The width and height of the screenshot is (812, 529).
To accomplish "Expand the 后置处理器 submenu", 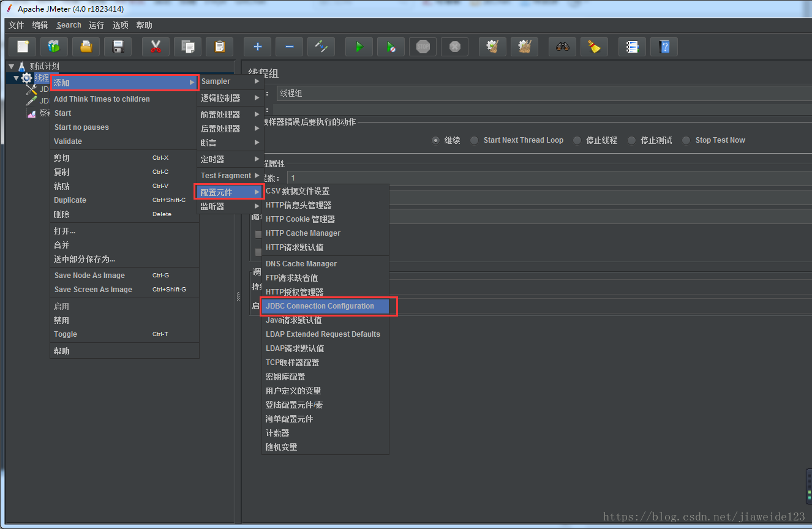I will (230, 129).
